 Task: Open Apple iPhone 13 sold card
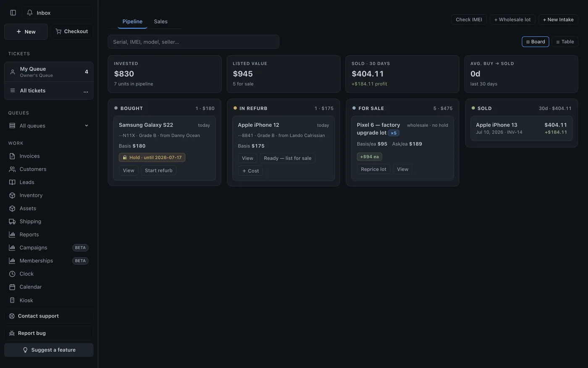[521, 128]
